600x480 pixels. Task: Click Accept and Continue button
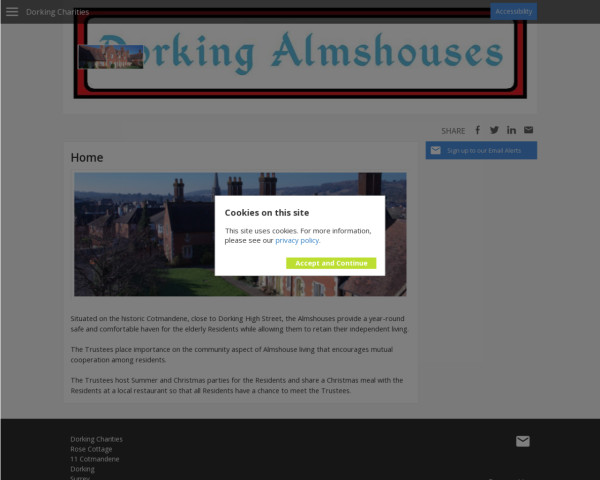click(331, 263)
